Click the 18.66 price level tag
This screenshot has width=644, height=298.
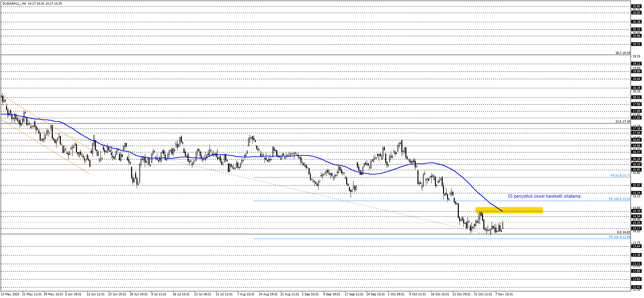(x=636, y=79)
